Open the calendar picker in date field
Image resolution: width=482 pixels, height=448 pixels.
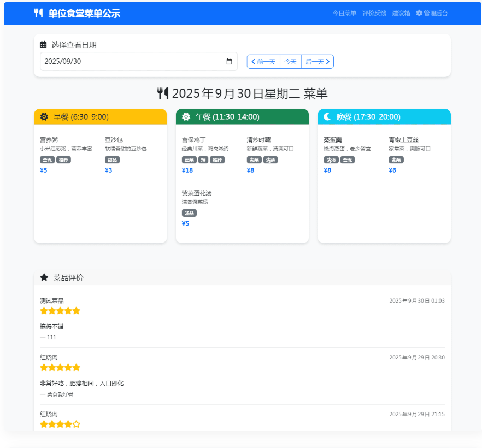pyautogui.click(x=230, y=62)
